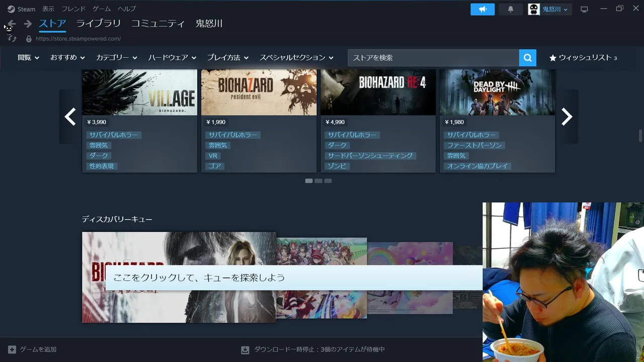Image resolution: width=644 pixels, height=362 pixels.
Task: Click the lock icon beside the URL
Action: [x=29, y=39]
